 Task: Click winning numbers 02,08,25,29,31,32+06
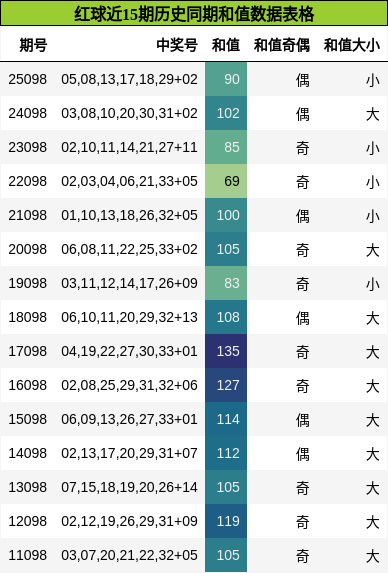point(129,385)
